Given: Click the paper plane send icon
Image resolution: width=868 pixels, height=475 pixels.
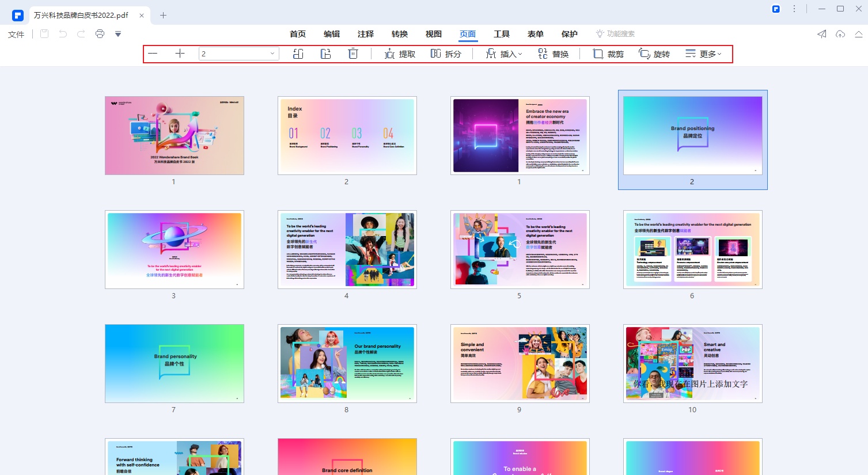Looking at the screenshot, I should [822, 34].
